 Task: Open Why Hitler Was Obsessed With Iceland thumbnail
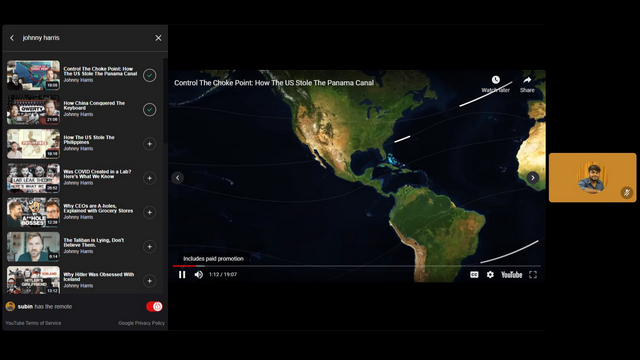(x=33, y=280)
